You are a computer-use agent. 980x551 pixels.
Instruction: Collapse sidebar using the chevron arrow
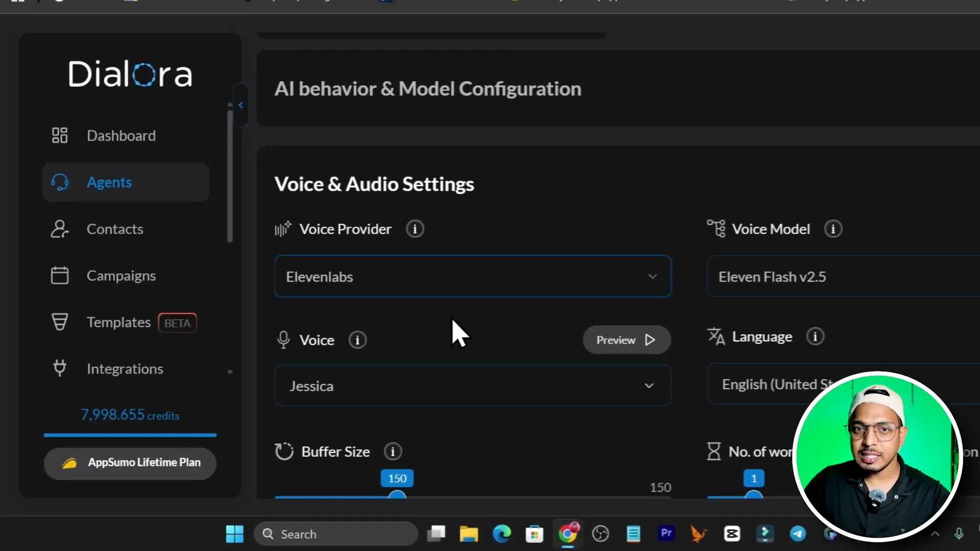pos(240,105)
